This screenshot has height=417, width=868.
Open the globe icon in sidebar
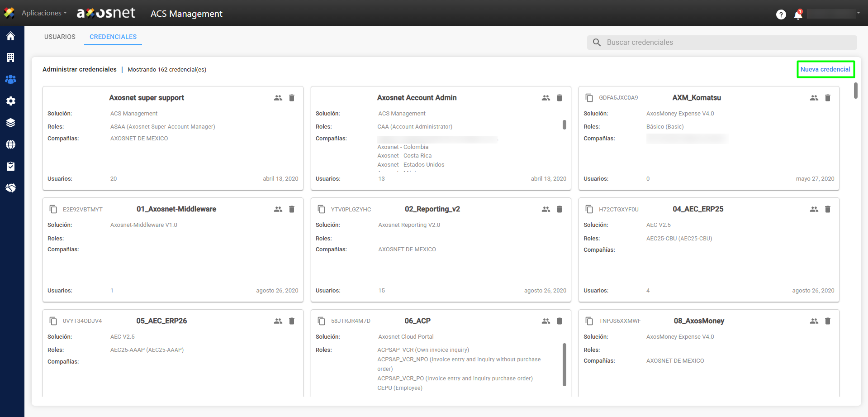[11, 144]
